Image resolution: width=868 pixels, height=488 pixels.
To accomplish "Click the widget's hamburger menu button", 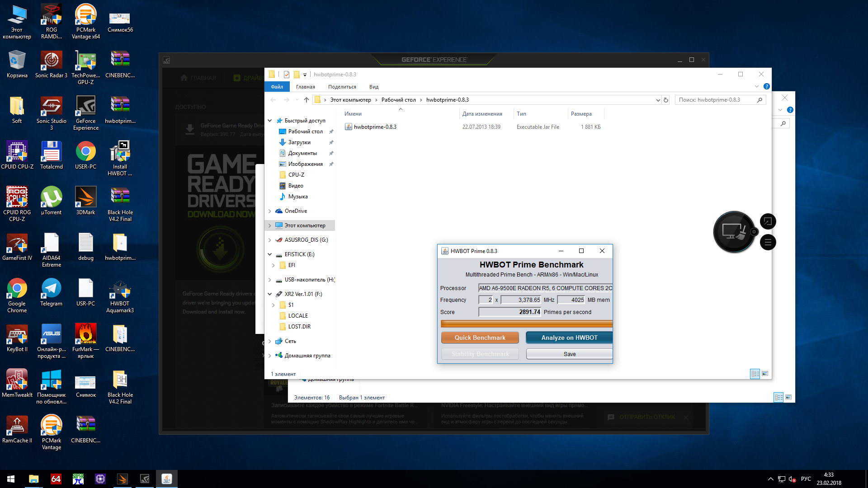I will [768, 243].
